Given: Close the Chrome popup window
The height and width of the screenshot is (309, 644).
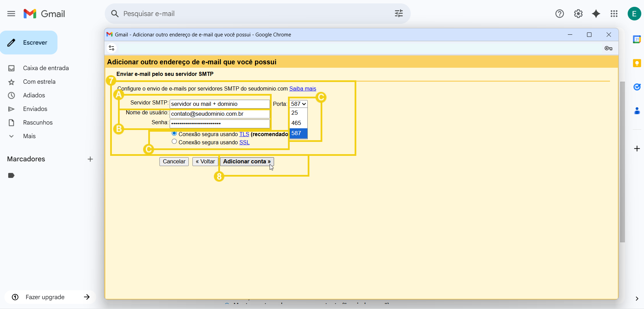Looking at the screenshot, I should click(609, 35).
